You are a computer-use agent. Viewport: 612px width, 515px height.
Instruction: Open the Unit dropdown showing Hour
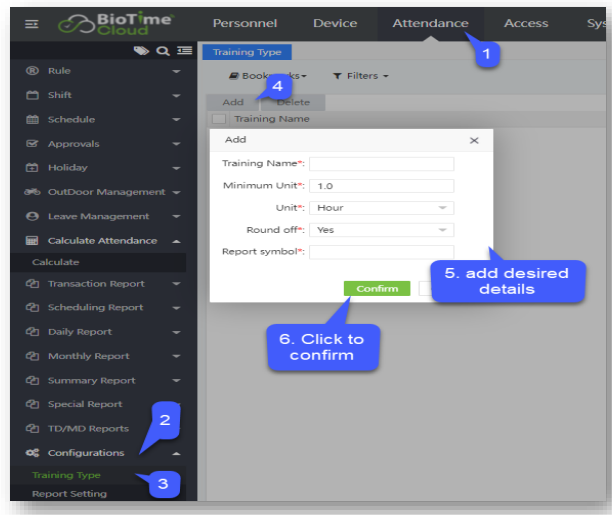click(x=381, y=208)
